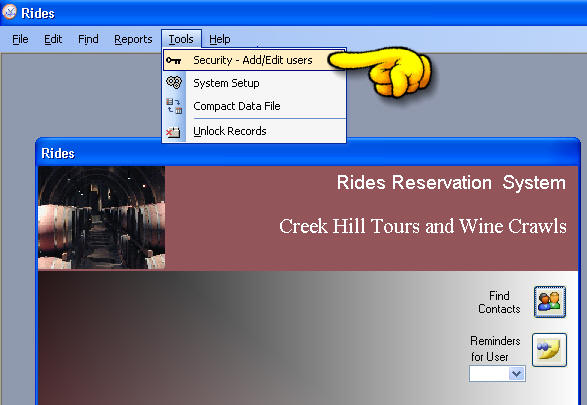Close the Tools menu via its header
Screen dimensions: 587x405
point(181,39)
